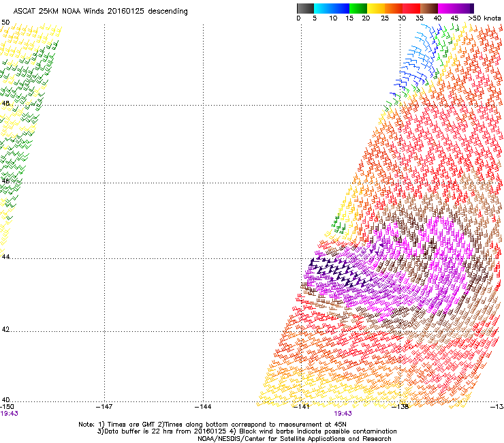
Task: Click the '10' legend scale label
Action: pos(333,18)
